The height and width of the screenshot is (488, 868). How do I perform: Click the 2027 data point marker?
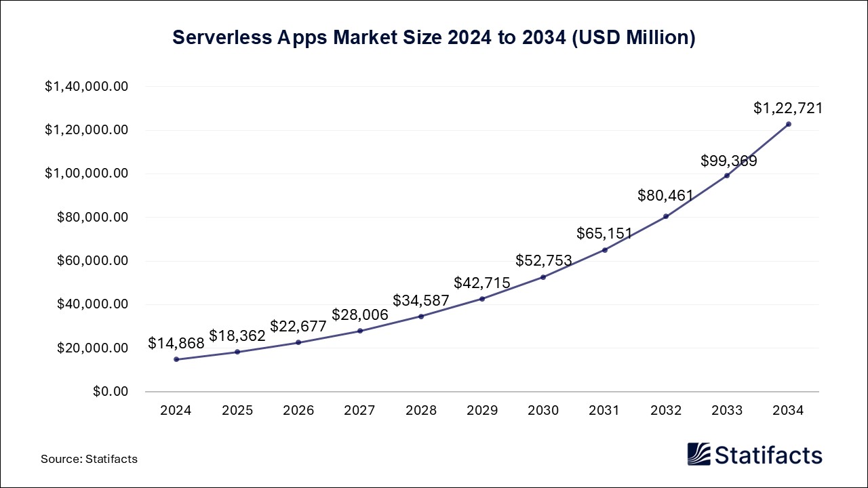pos(360,331)
